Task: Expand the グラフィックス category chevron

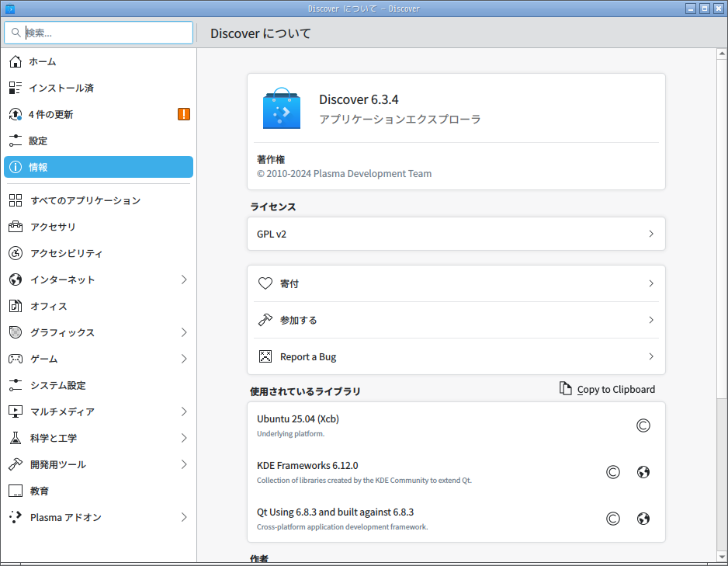Action: click(x=184, y=332)
